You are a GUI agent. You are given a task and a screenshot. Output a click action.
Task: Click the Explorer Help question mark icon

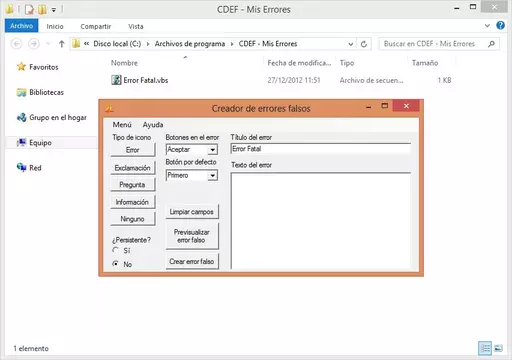[x=500, y=25]
